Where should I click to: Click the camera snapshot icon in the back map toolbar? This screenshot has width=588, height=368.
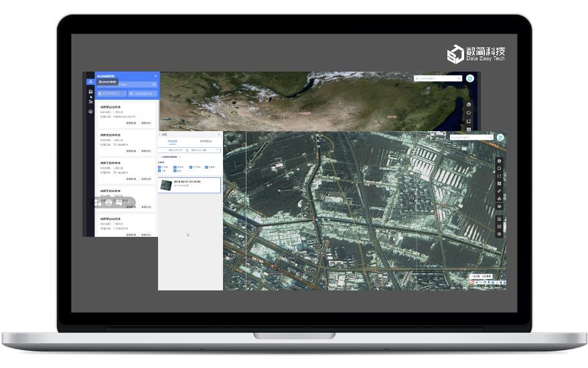coord(469,104)
